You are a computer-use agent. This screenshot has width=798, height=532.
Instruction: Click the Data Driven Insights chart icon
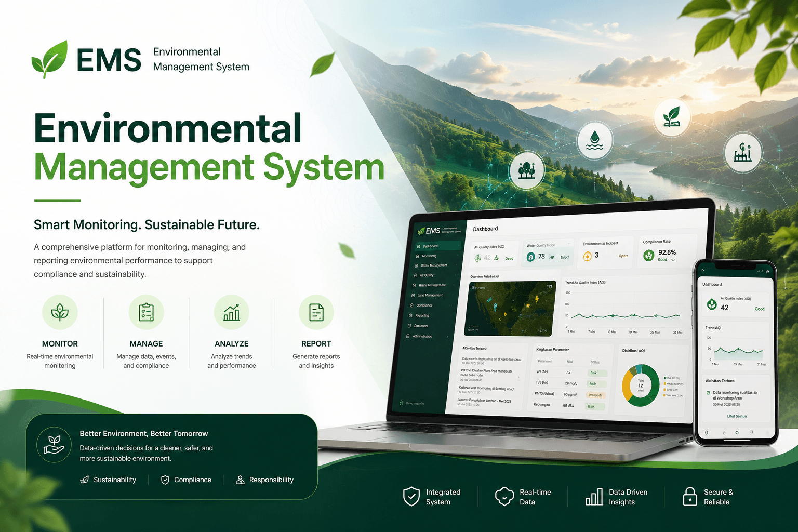[594, 497]
